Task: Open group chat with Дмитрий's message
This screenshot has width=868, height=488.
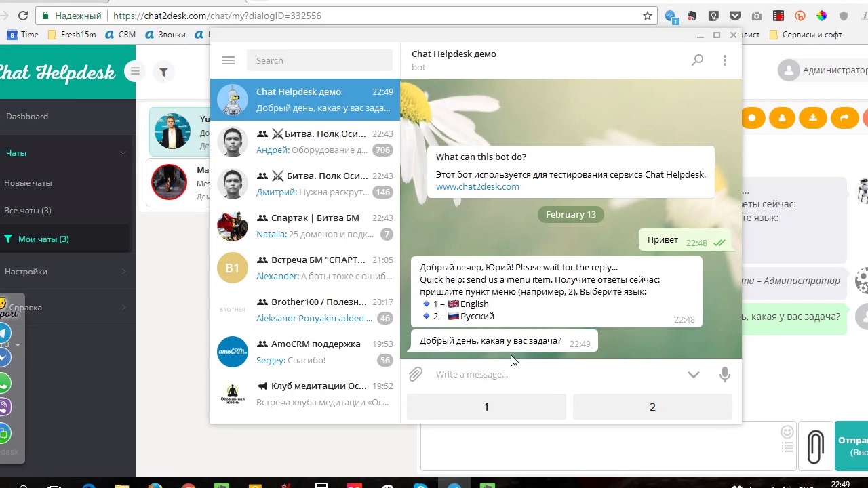Action: (x=305, y=184)
